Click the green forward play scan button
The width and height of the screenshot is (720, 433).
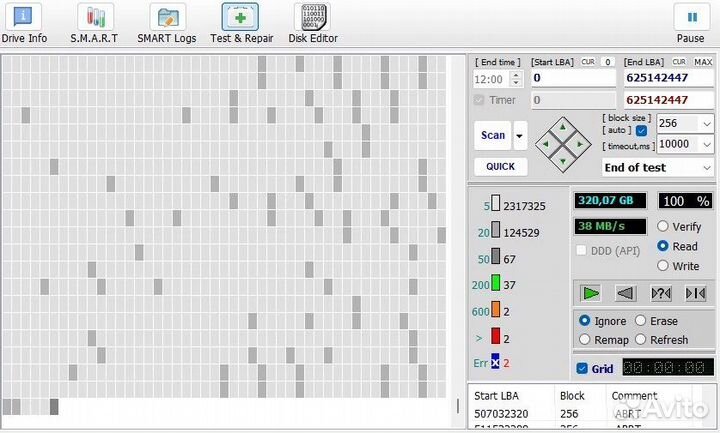[590, 293]
